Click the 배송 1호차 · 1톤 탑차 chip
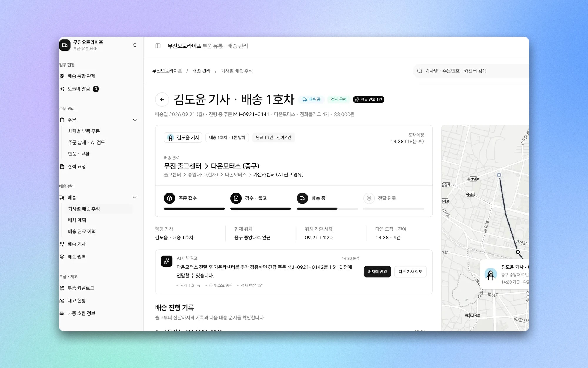This screenshot has width=588, height=368. pyautogui.click(x=227, y=137)
